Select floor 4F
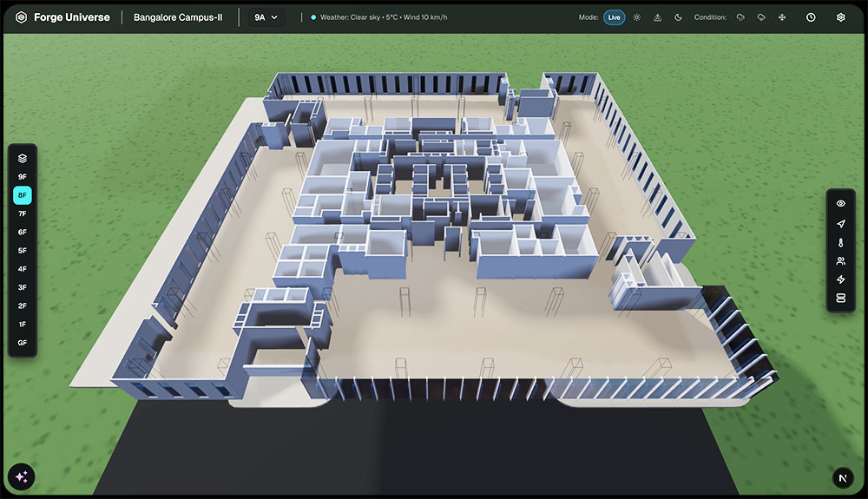Screen dimensions: 868x499 point(23,269)
